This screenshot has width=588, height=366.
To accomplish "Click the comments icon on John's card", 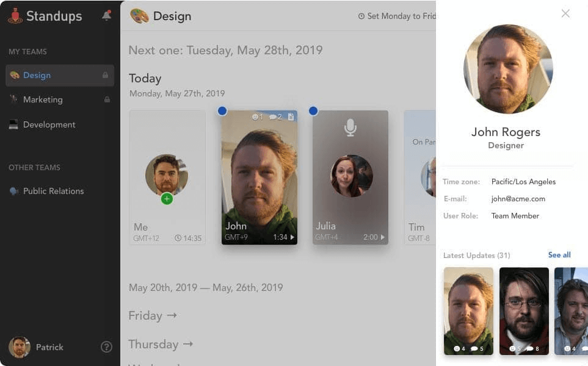I will click(275, 117).
